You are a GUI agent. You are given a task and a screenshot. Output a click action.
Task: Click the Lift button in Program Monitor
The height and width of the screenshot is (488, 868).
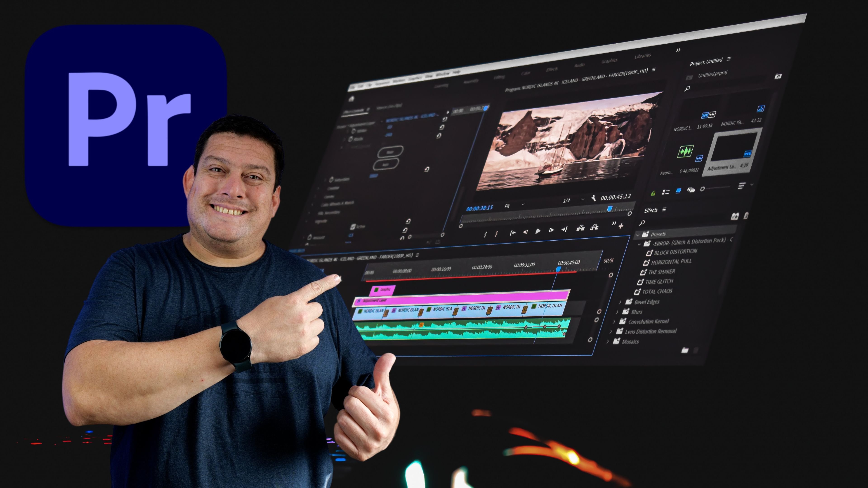pos(580,228)
